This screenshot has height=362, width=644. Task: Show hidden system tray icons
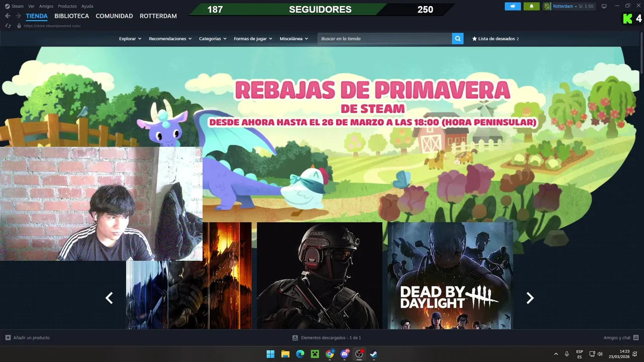pyautogui.click(x=556, y=354)
